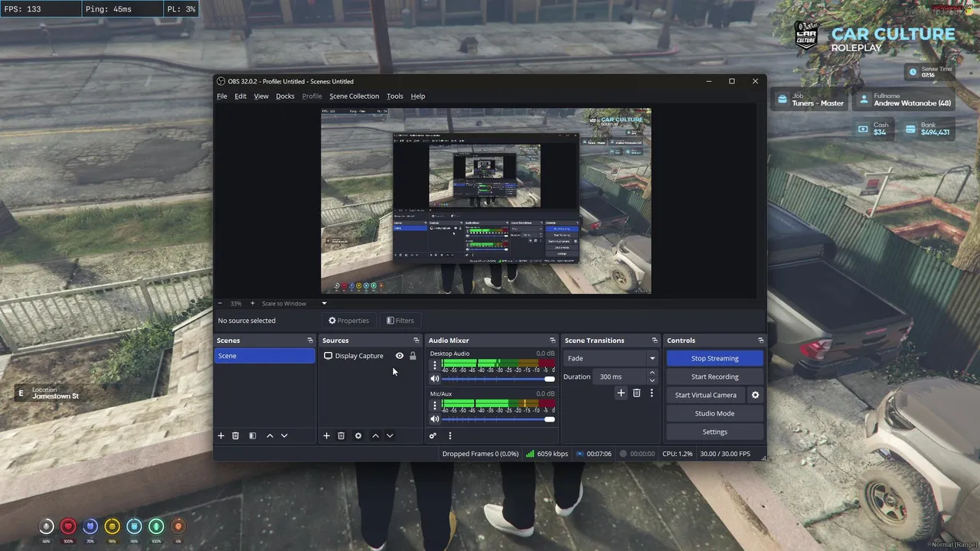Mute Desktop Audio speaker icon
Viewport: 980px width, 551px height.
[434, 379]
